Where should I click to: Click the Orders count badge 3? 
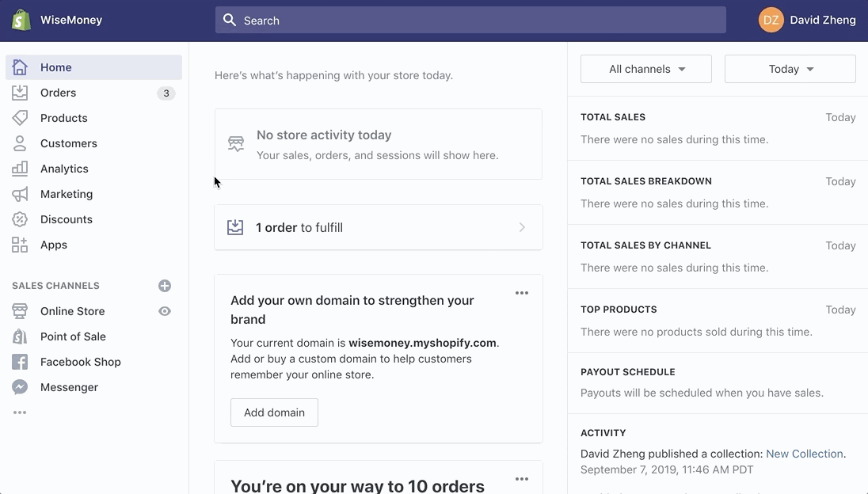(x=166, y=93)
